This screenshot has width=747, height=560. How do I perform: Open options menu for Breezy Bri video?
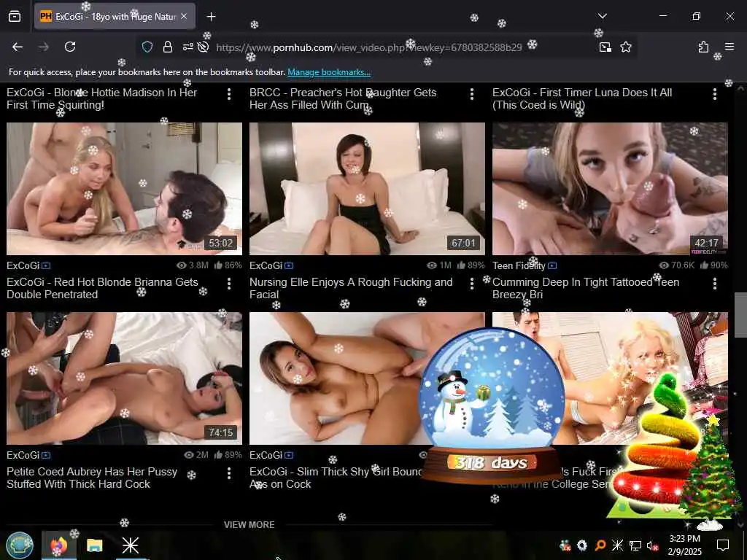pos(715,284)
